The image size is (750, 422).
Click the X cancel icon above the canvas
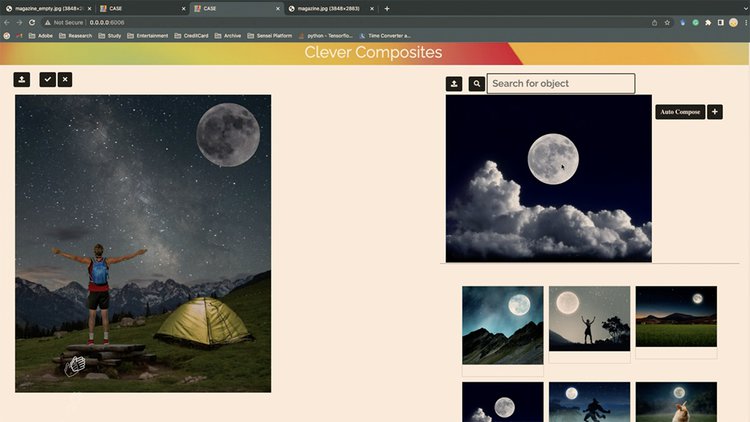[65, 79]
